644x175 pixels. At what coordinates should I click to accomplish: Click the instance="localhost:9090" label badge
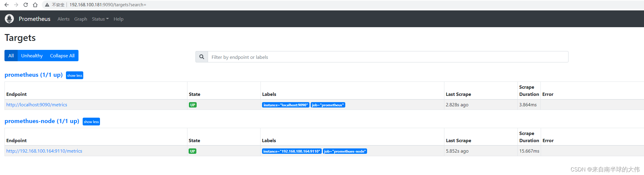(286, 105)
